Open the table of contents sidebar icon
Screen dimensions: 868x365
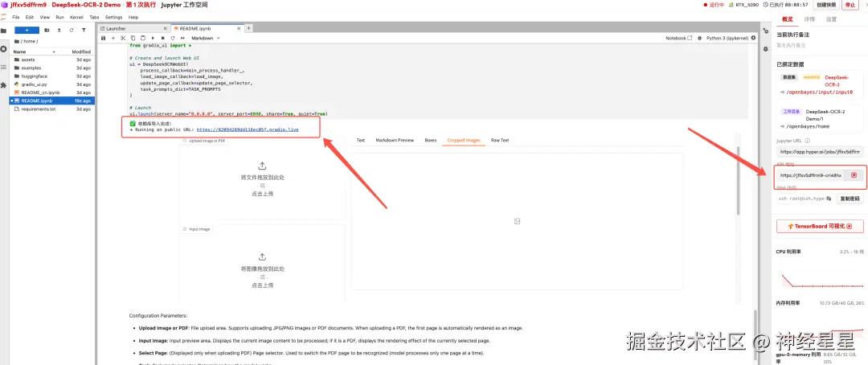pyautogui.click(x=3, y=67)
